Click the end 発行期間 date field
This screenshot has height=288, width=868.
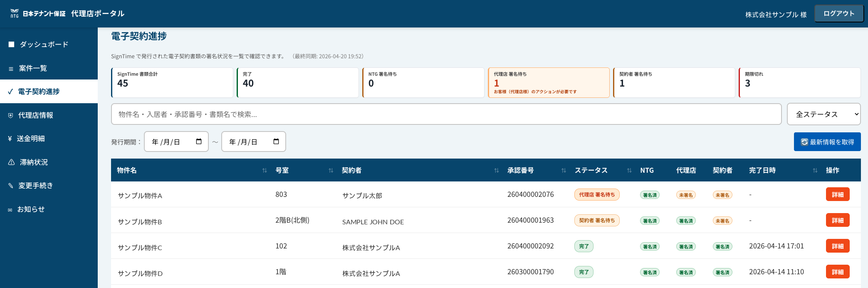[x=254, y=142]
